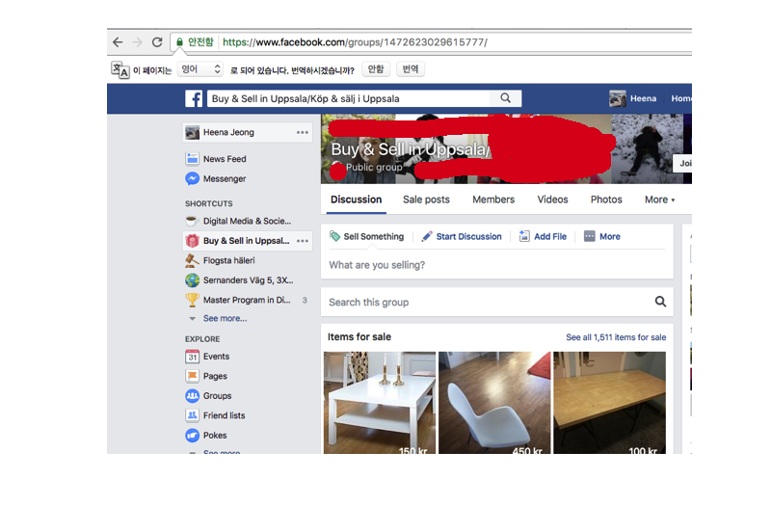
Task: Switch to the Discussion tab
Action: [356, 199]
